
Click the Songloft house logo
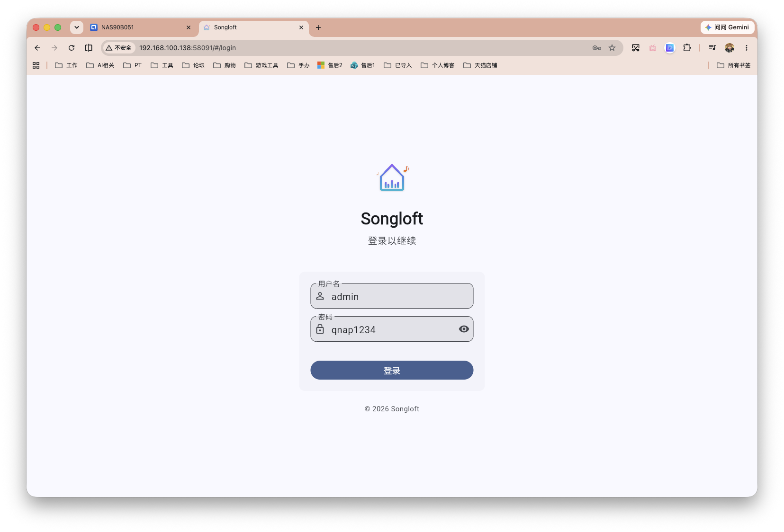[392, 177]
